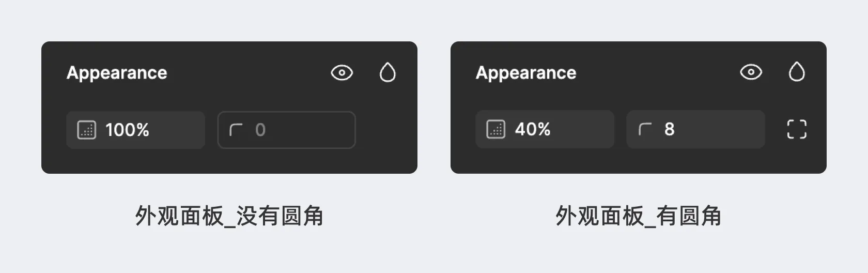Select the 40% opacity value
Screen dimensions: 868x273
[533, 129]
